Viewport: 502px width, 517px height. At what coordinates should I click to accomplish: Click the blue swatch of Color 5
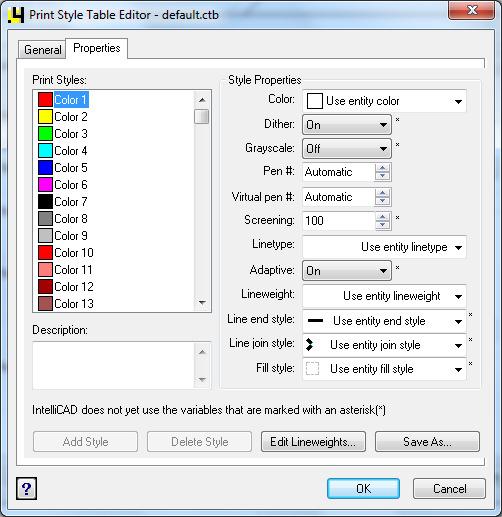pos(45,167)
